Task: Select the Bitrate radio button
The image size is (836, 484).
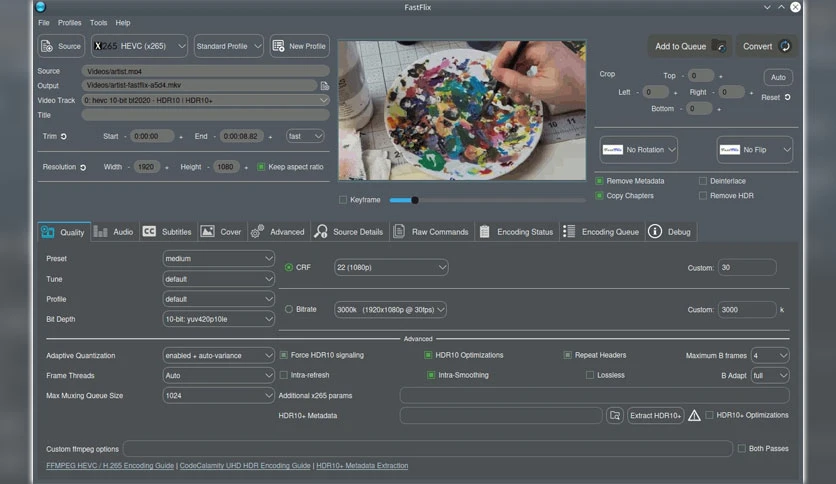Action: 288,309
